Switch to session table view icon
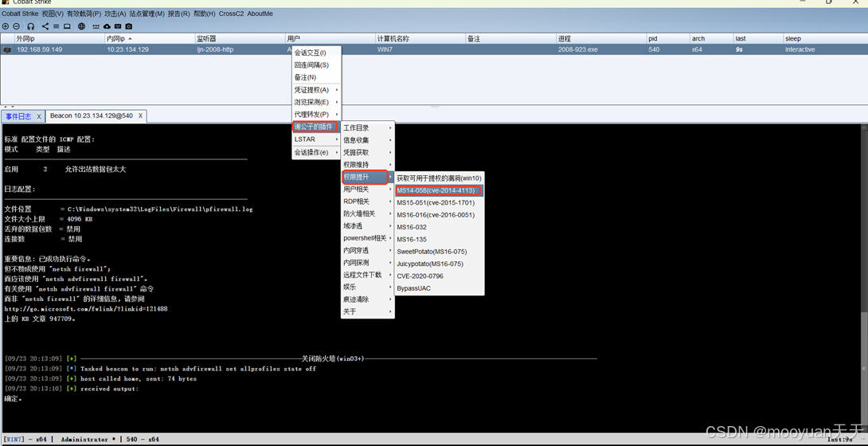This screenshot has width=868, height=446. point(56,26)
